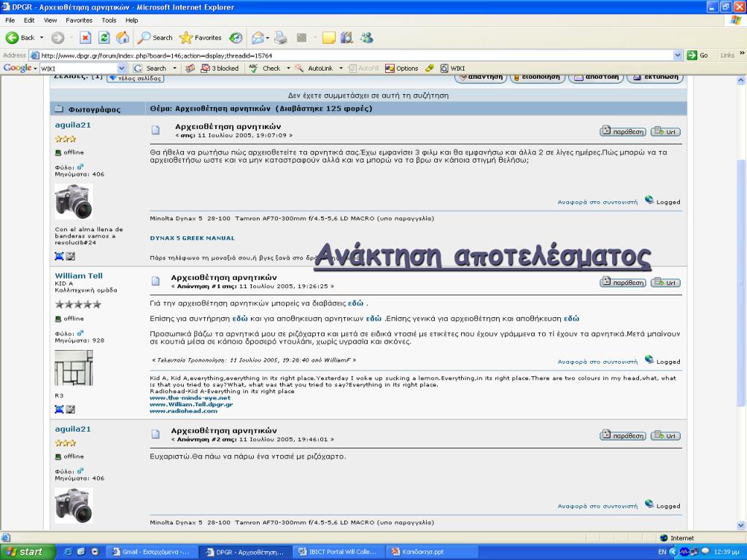Click the first link εδώ in reply #1
This screenshot has width=747, height=560.
(x=355, y=303)
